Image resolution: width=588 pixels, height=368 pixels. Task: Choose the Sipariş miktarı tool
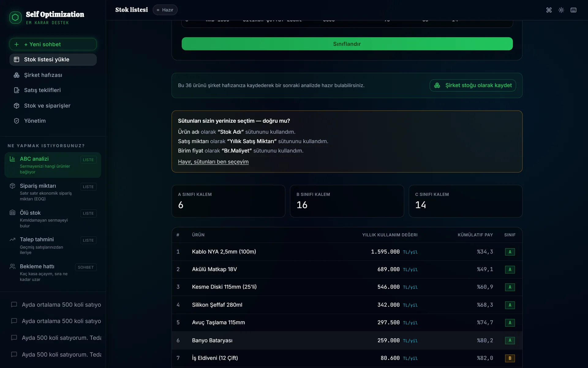pos(53,192)
